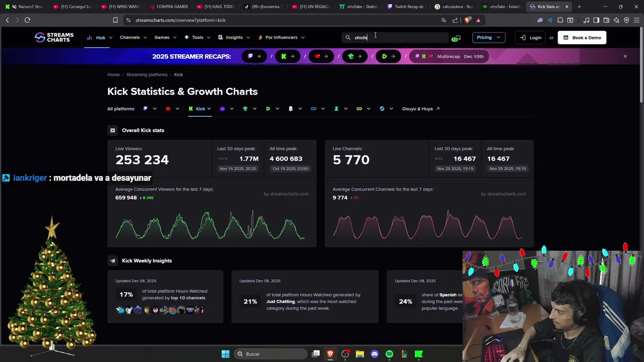The image size is (644, 362).
Task: Switch to the Twitch Recap browser tab
Action: (x=406, y=7)
